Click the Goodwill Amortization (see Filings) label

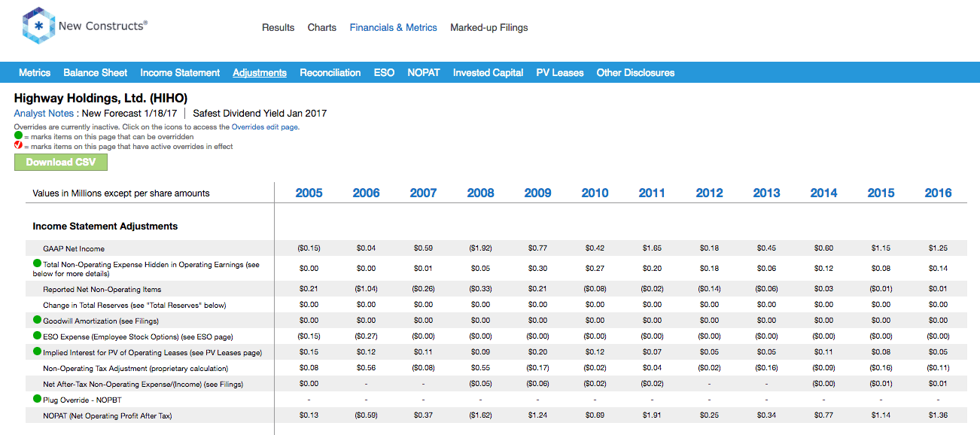pos(102,321)
